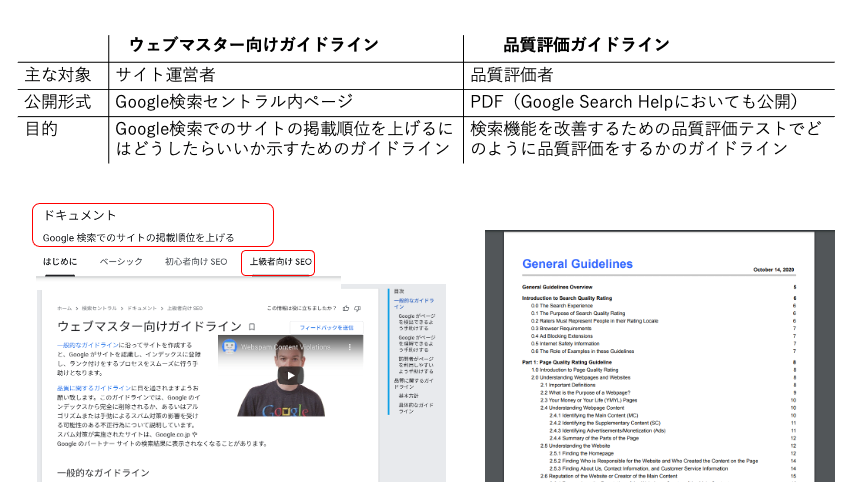855x491 pixels.
Task: Open 2.3 Your Money or Your Life Pages
Action: click(x=588, y=400)
